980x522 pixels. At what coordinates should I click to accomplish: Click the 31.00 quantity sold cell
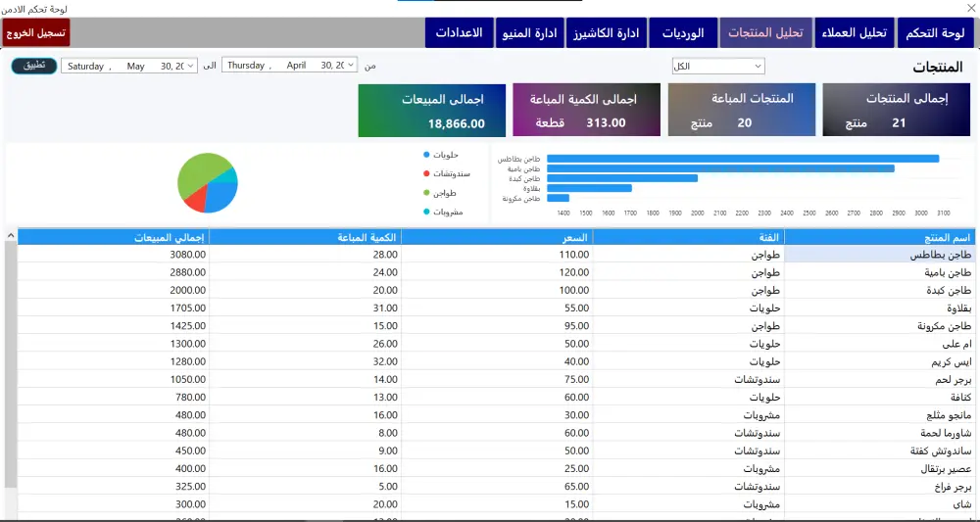(x=305, y=308)
